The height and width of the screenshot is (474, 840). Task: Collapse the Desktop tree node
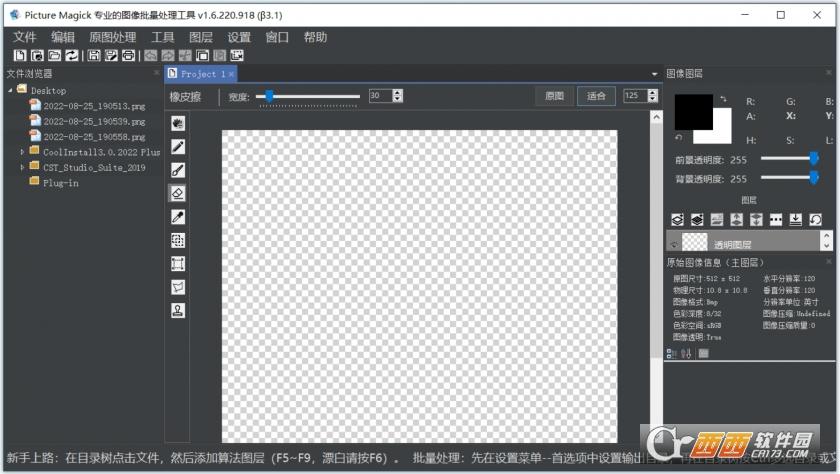(11, 91)
